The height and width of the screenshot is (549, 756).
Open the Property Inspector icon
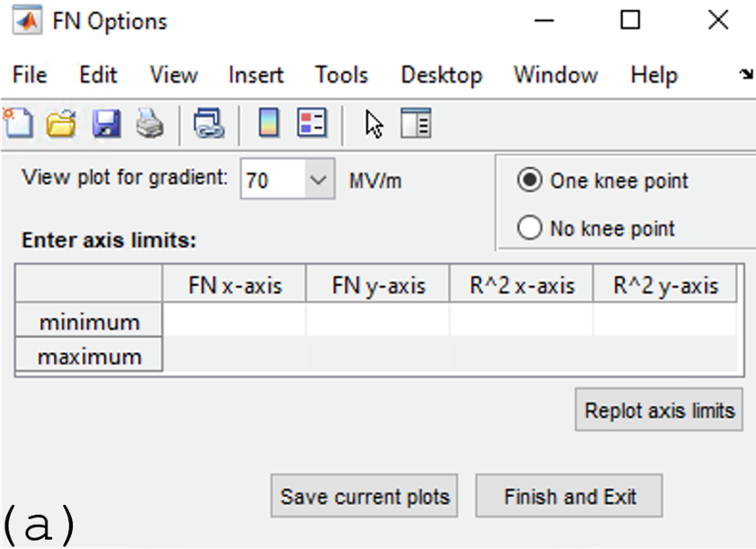coord(416,123)
